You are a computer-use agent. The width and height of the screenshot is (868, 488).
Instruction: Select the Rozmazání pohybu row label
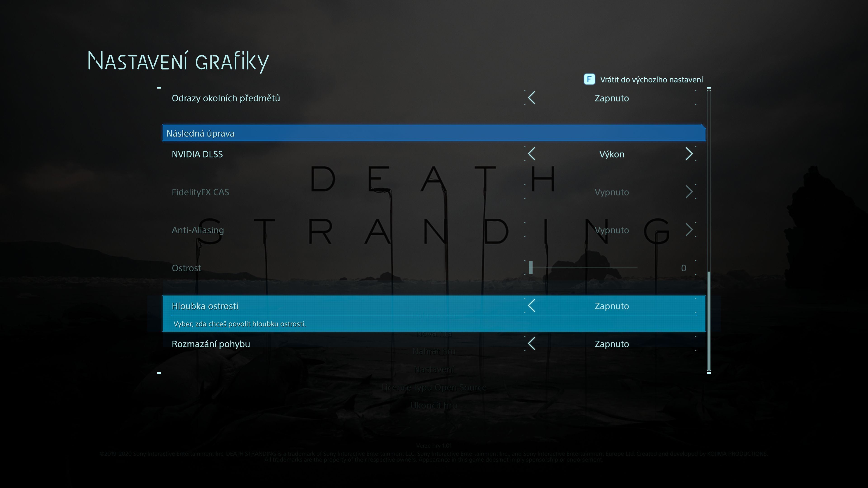tap(211, 344)
